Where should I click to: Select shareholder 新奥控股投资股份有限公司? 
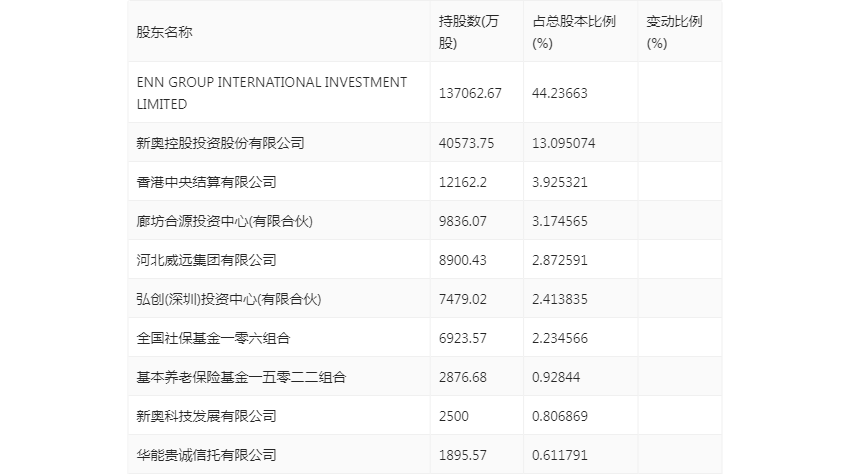click(220, 143)
